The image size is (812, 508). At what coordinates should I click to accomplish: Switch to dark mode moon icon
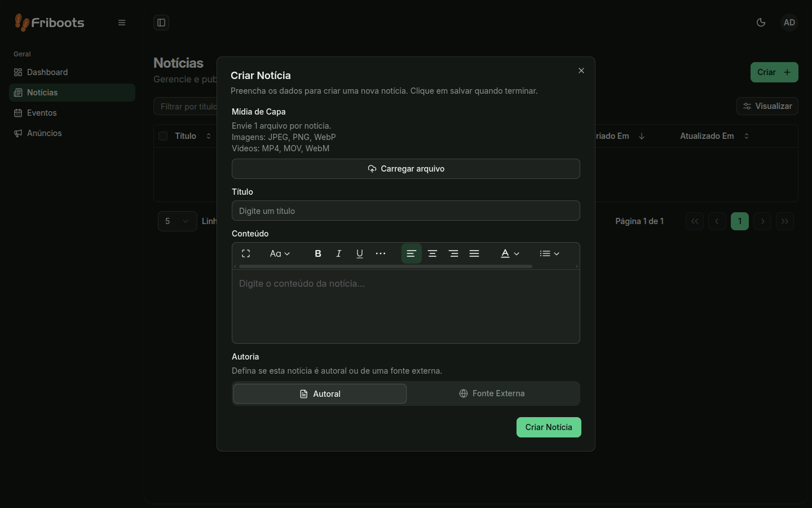coord(761,23)
